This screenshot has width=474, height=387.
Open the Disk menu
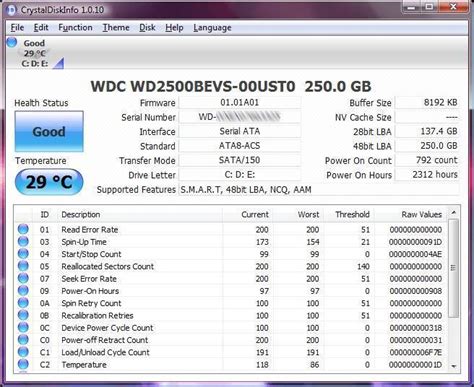pos(147,28)
